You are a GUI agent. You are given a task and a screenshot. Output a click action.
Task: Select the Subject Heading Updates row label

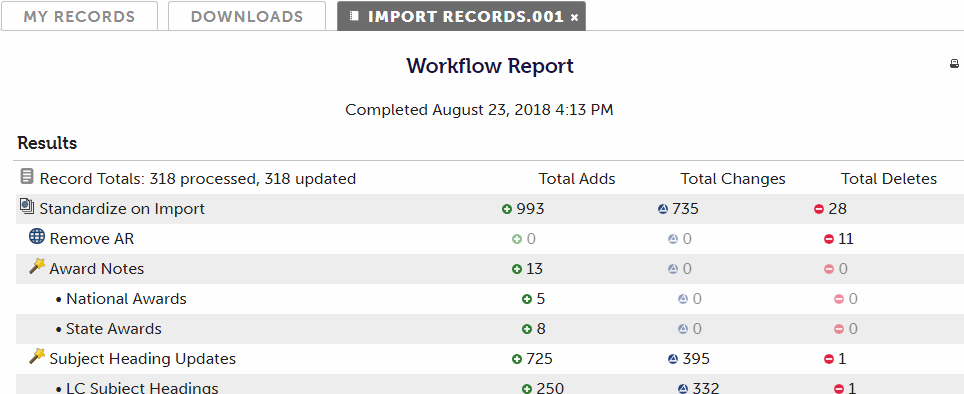click(143, 359)
